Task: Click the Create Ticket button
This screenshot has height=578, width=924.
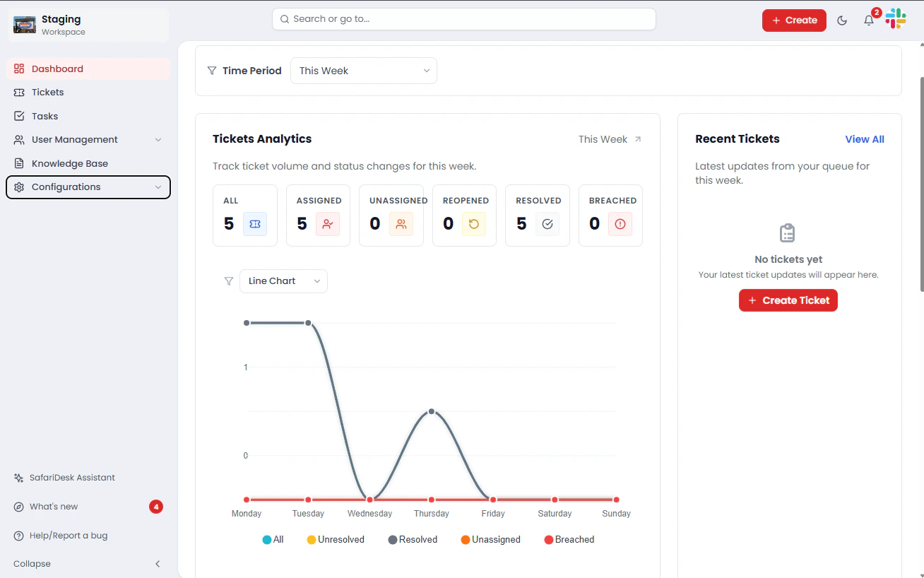Action: click(x=788, y=300)
